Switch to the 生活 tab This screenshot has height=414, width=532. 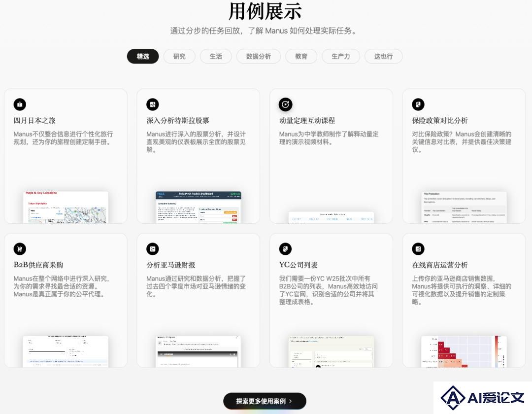click(x=216, y=56)
